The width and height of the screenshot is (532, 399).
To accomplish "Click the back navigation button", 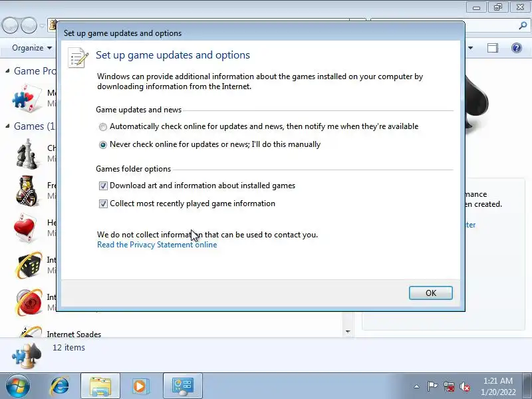I will [x=11, y=25].
